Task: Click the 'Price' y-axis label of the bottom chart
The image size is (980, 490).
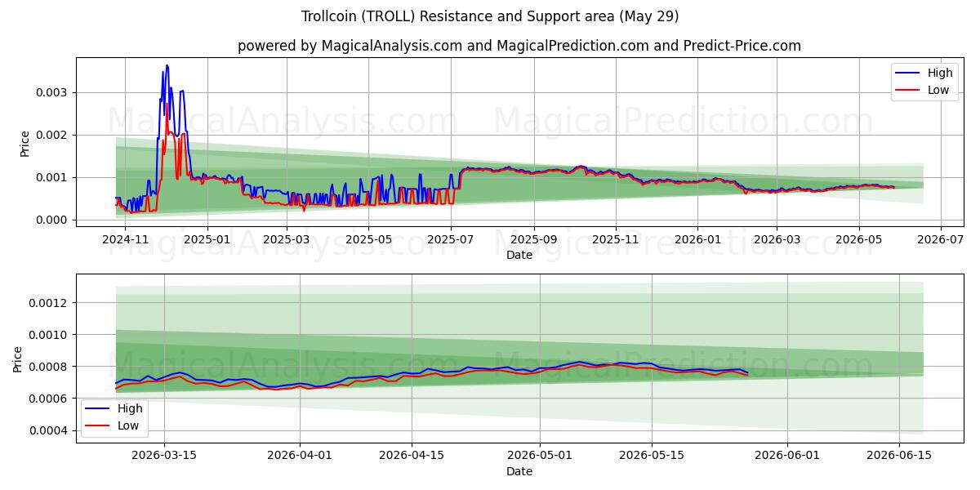Action: pyautogui.click(x=18, y=359)
